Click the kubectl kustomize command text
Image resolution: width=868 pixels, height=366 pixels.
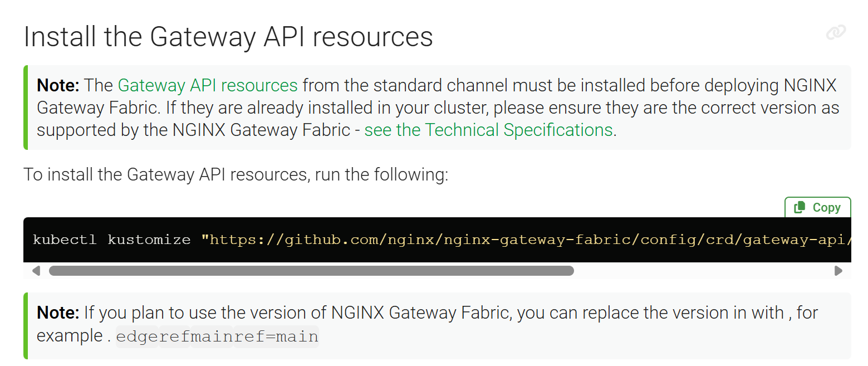111,240
